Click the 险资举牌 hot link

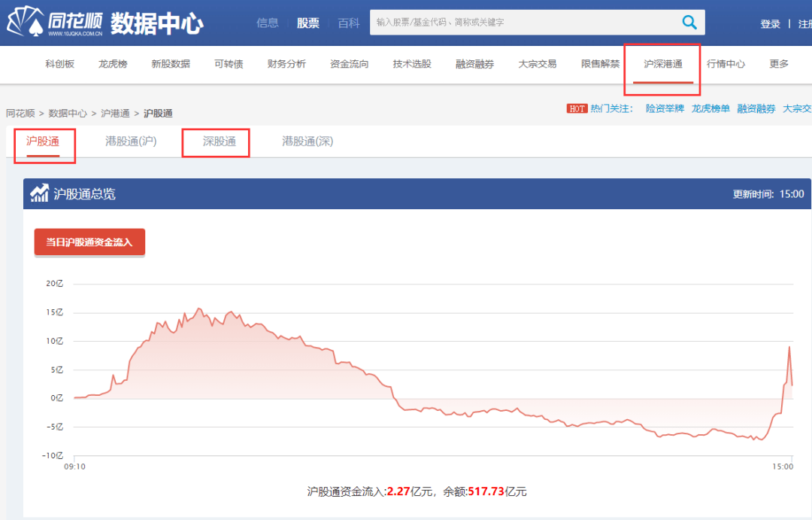tap(665, 108)
